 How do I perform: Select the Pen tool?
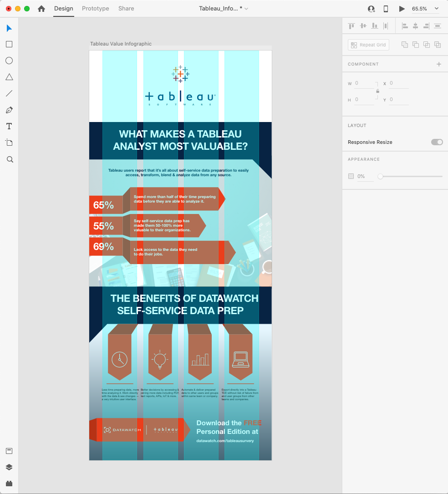click(9, 110)
